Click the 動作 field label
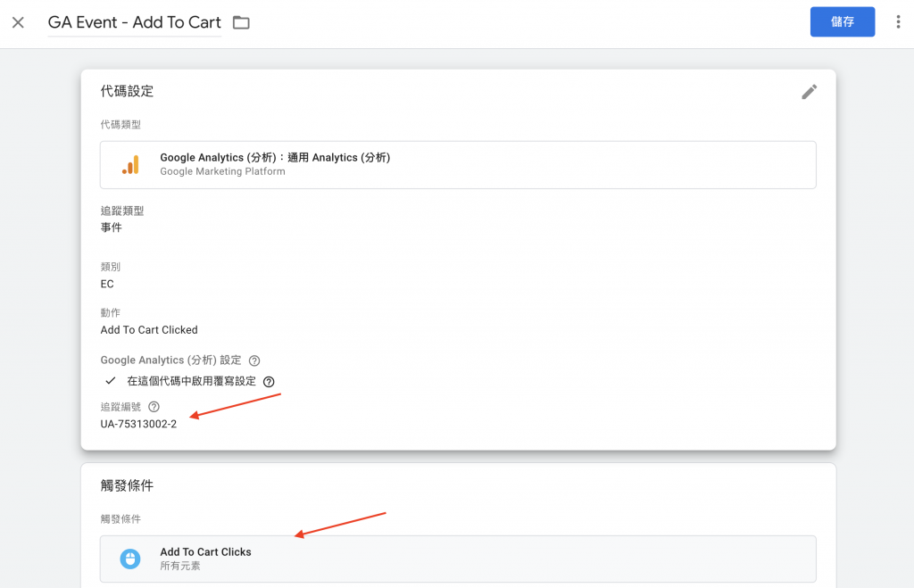Screen dimensions: 914x588 pyautogui.click(x=110, y=313)
